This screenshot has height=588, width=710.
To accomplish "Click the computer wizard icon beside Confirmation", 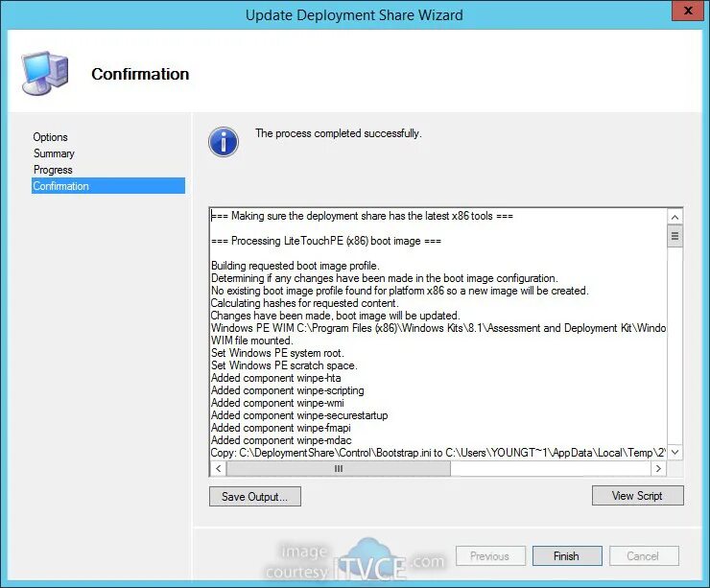I will point(45,73).
